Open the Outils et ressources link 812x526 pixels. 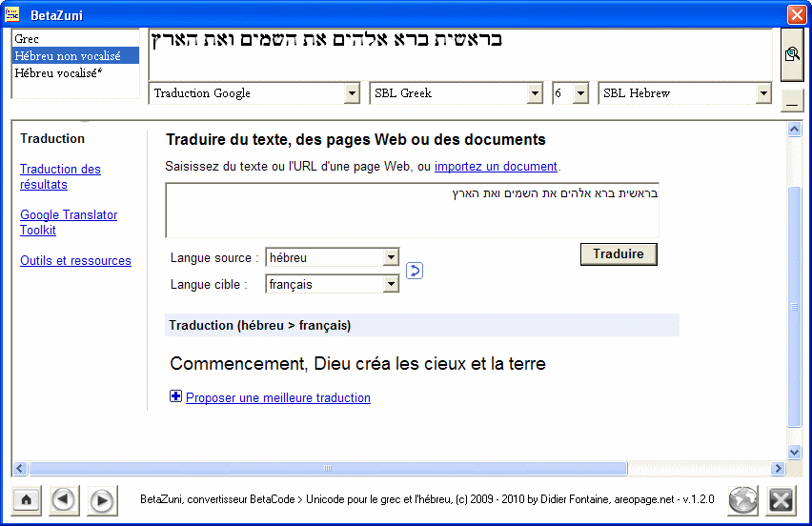[75, 260]
